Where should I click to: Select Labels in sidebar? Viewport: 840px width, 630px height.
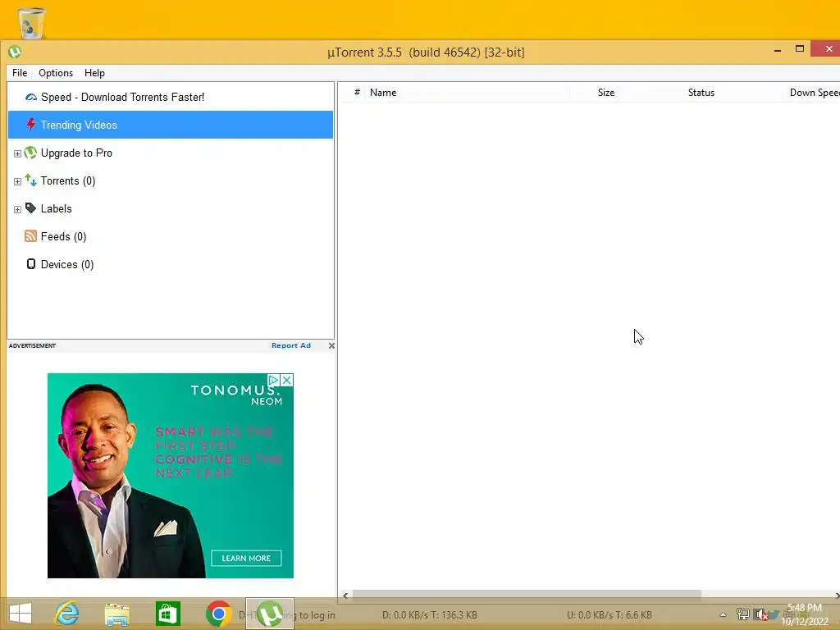pos(57,208)
